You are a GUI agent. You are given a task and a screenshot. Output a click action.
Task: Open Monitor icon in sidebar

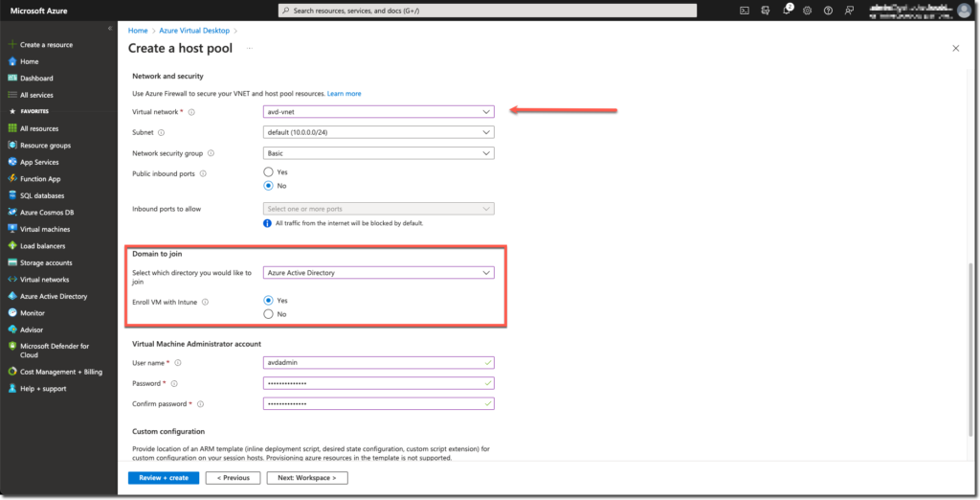(x=11, y=313)
